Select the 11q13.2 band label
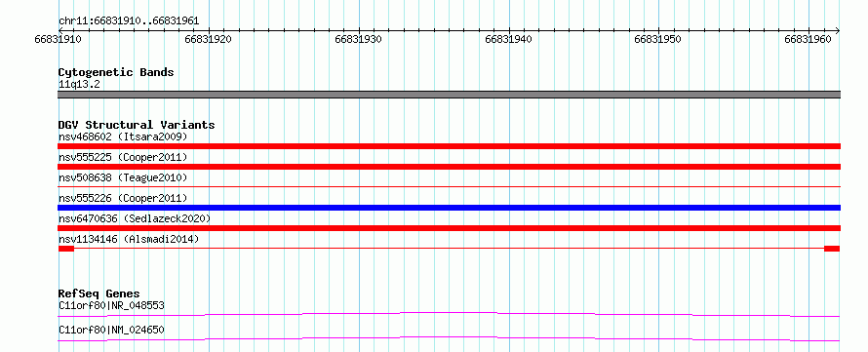The image size is (868, 352). [x=79, y=85]
